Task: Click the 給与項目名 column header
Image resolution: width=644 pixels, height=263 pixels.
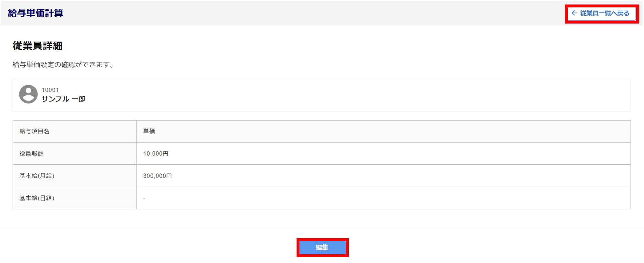Action: click(34, 131)
